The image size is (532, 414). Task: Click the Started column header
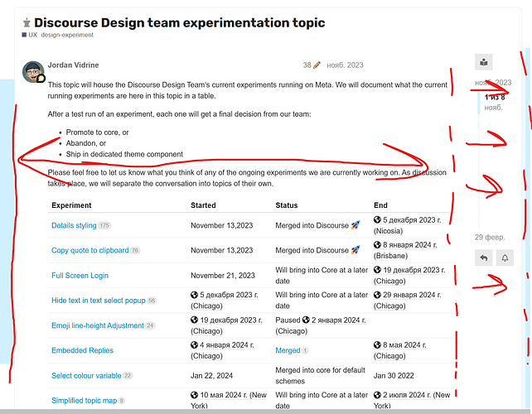[x=203, y=205]
